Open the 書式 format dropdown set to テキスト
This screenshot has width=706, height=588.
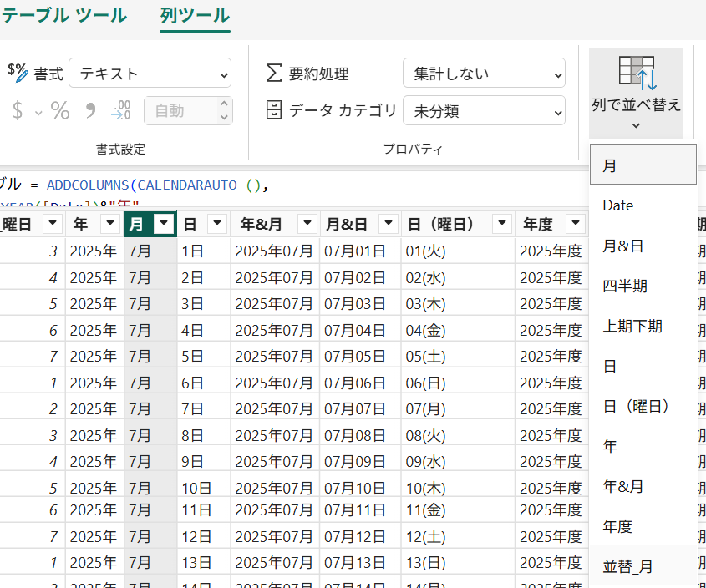click(x=150, y=73)
